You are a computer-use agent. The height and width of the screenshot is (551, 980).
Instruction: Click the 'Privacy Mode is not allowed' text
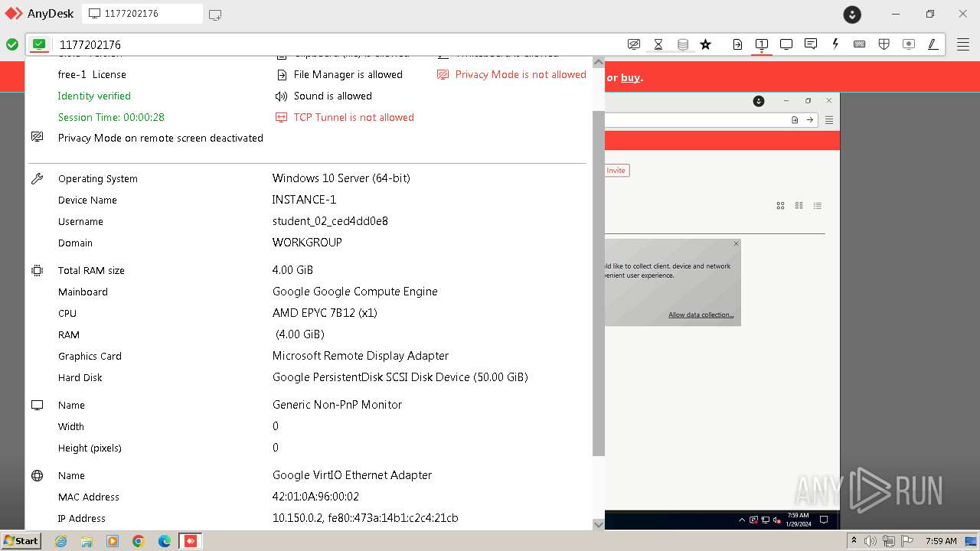(521, 74)
